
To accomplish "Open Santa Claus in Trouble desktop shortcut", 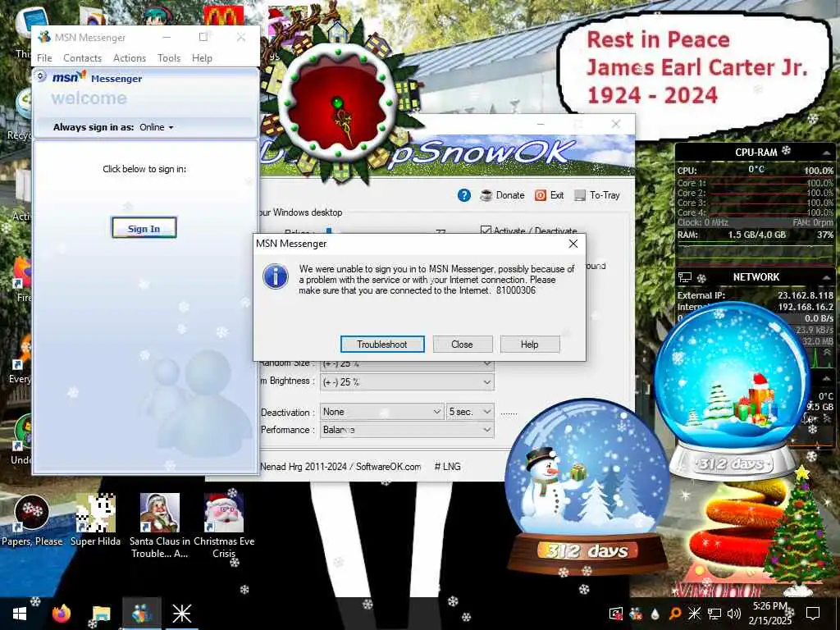I will click(160, 526).
